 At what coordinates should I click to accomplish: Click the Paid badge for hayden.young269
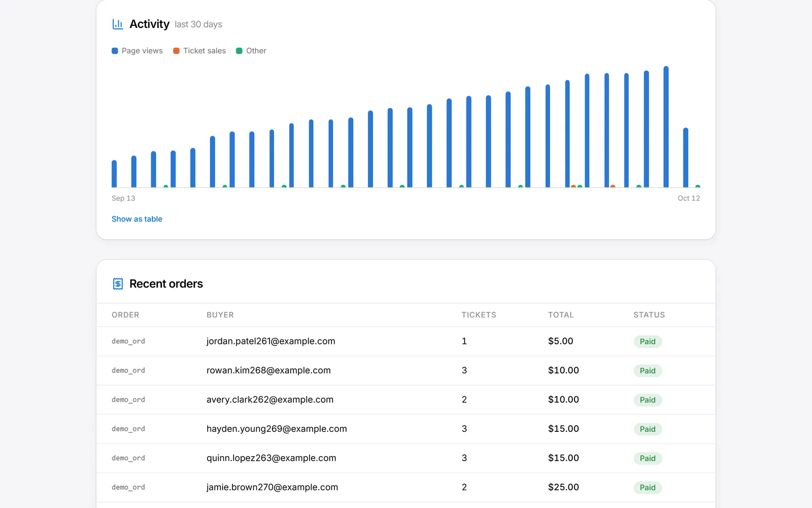[648, 429]
